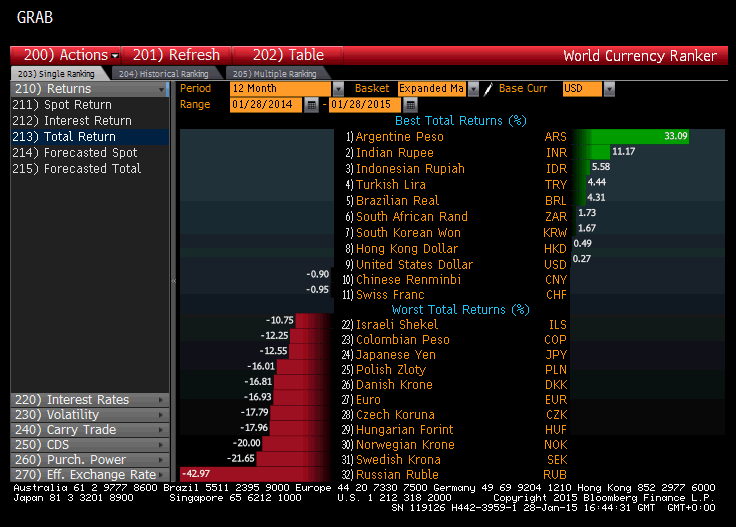Expand the CDS section
The height and width of the screenshot is (527, 736).
click(89, 445)
